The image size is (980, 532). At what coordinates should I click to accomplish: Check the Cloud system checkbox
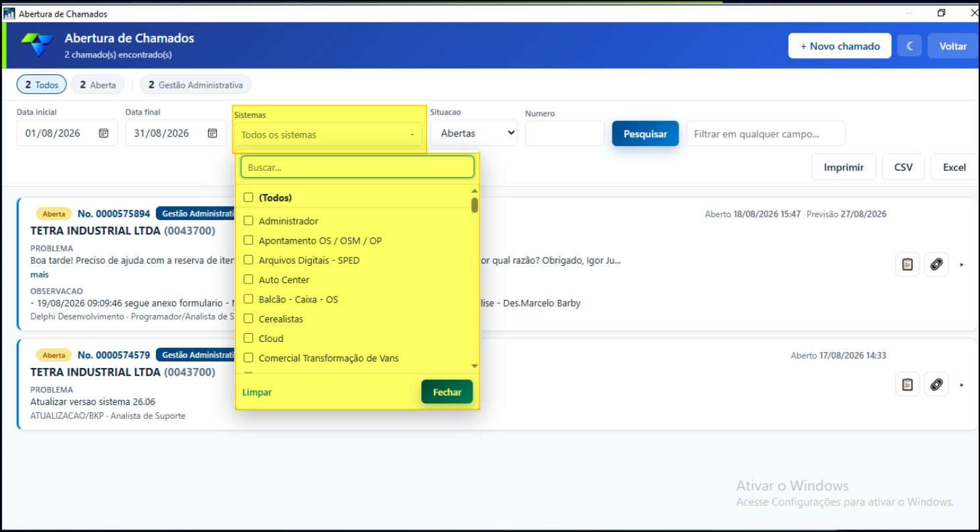(x=248, y=339)
